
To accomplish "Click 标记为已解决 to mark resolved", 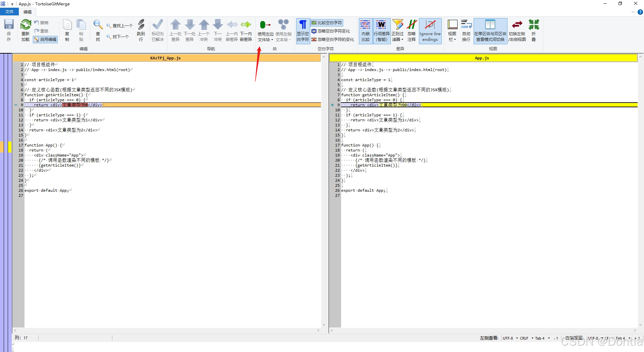I will pos(157,30).
